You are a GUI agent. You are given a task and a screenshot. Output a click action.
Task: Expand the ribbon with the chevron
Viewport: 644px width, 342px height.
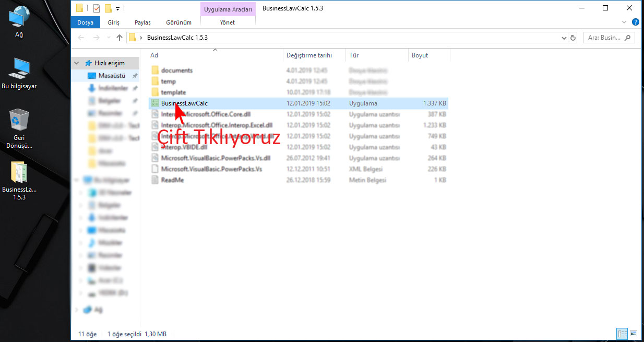tap(625, 22)
